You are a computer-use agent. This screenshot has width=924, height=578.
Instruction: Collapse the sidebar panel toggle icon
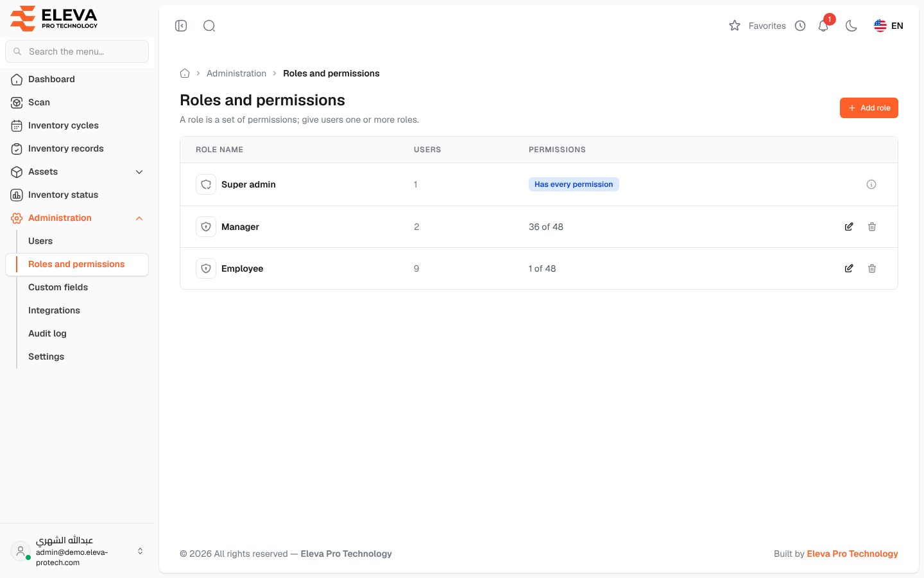(181, 26)
